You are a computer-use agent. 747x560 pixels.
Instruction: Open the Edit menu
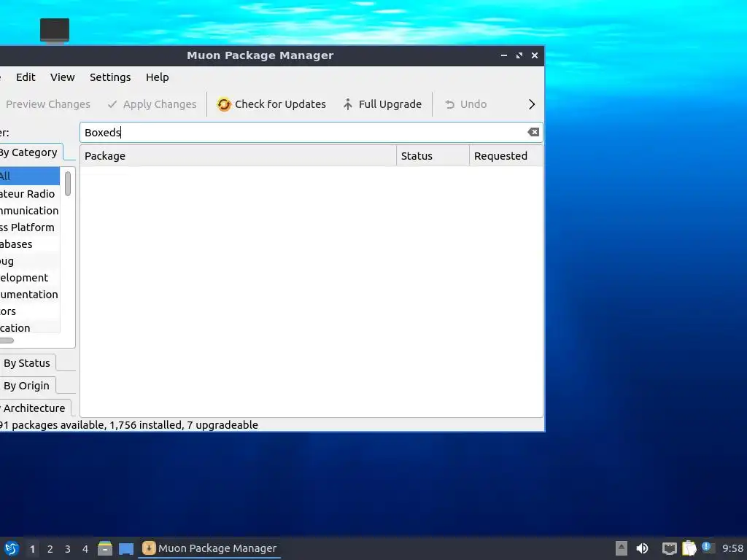26,77
